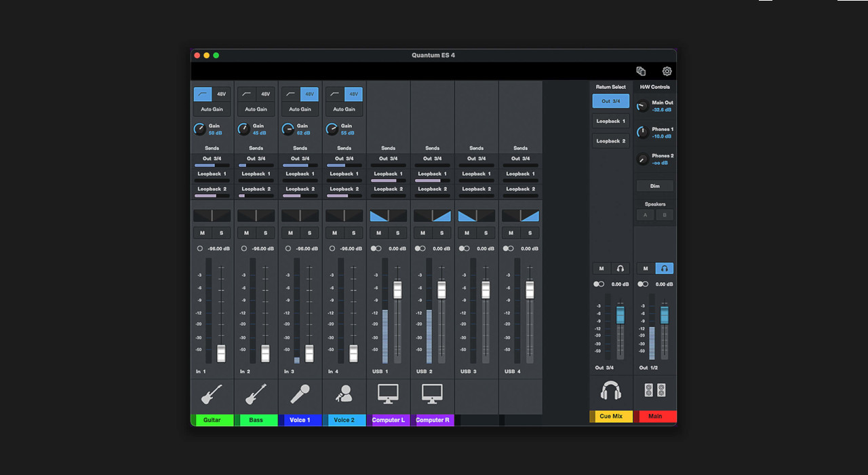Screen dimensions: 868x475
Task: Click the Main Out level knob
Action: pyautogui.click(x=642, y=106)
